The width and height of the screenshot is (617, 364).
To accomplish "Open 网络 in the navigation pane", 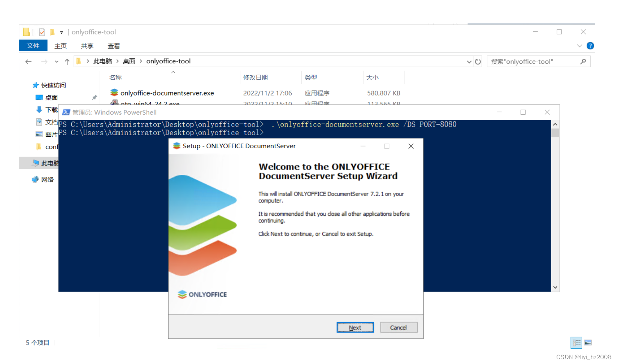I will click(47, 179).
